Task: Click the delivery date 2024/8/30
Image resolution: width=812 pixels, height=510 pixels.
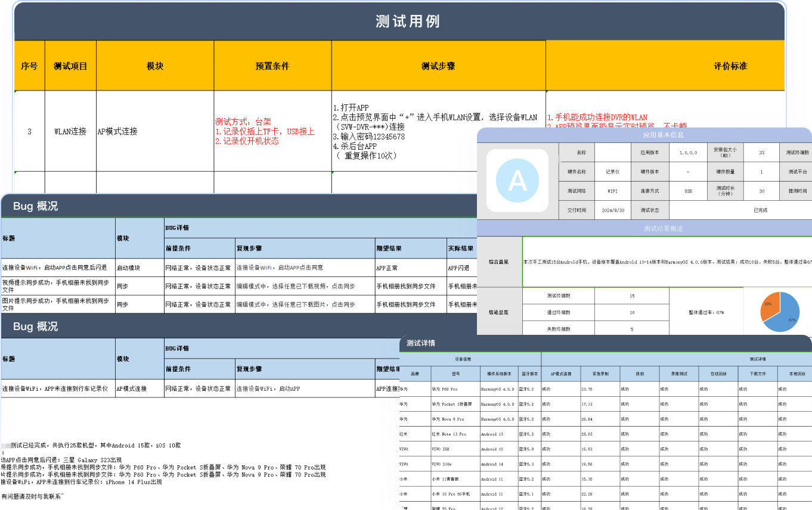Action: (x=613, y=210)
